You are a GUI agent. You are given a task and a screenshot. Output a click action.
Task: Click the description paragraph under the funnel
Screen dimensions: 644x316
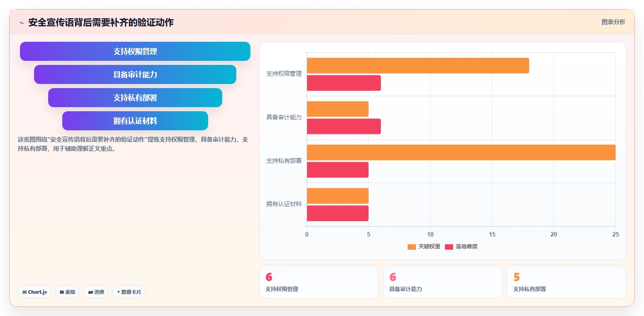point(133,143)
